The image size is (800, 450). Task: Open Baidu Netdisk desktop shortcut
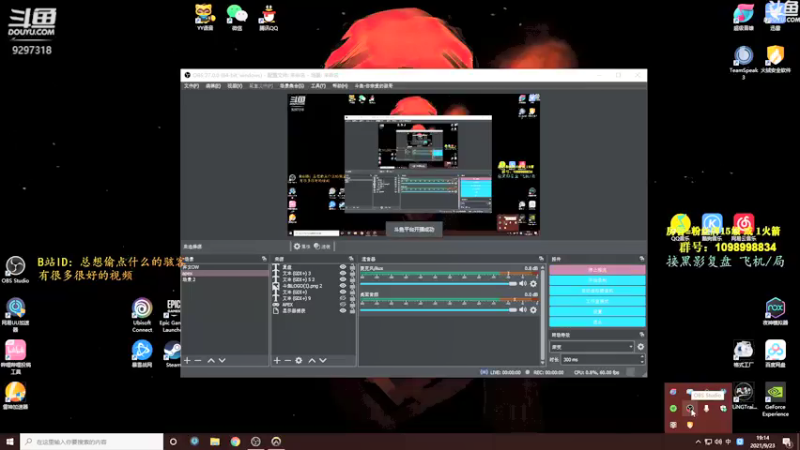[x=775, y=354]
